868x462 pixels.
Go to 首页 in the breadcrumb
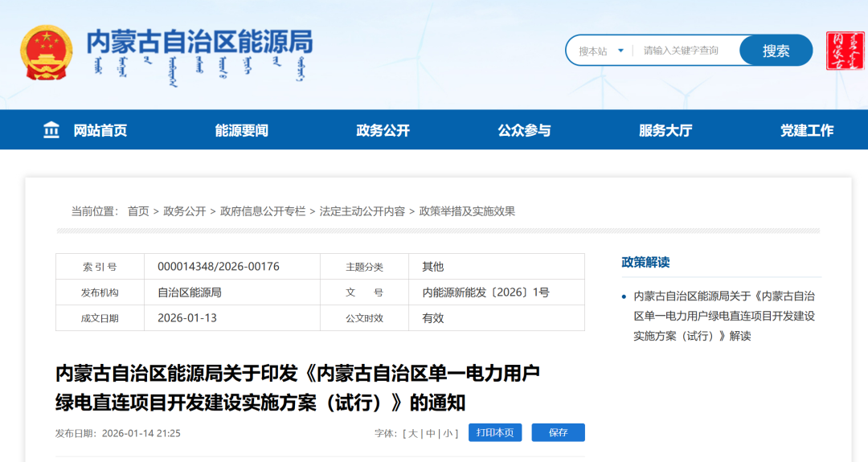(138, 211)
